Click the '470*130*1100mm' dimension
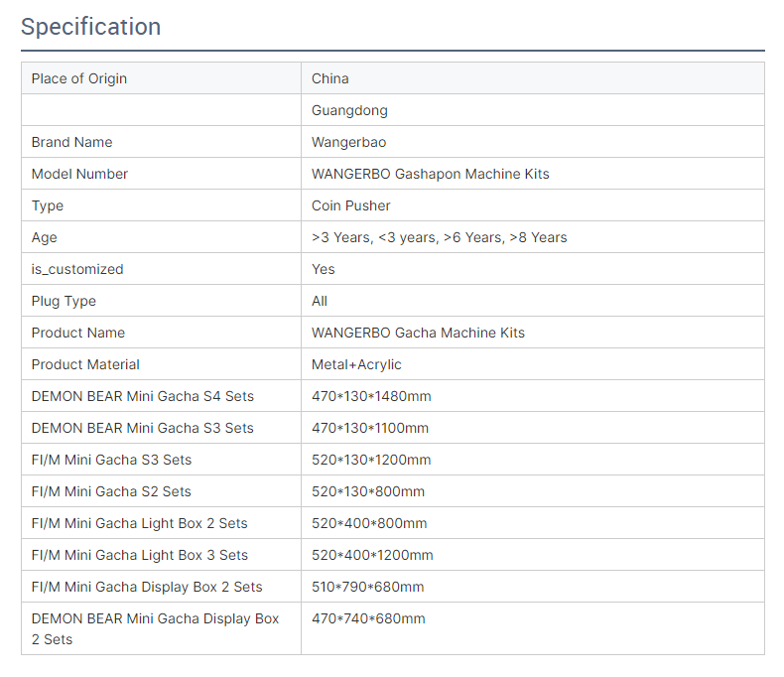 point(370,428)
